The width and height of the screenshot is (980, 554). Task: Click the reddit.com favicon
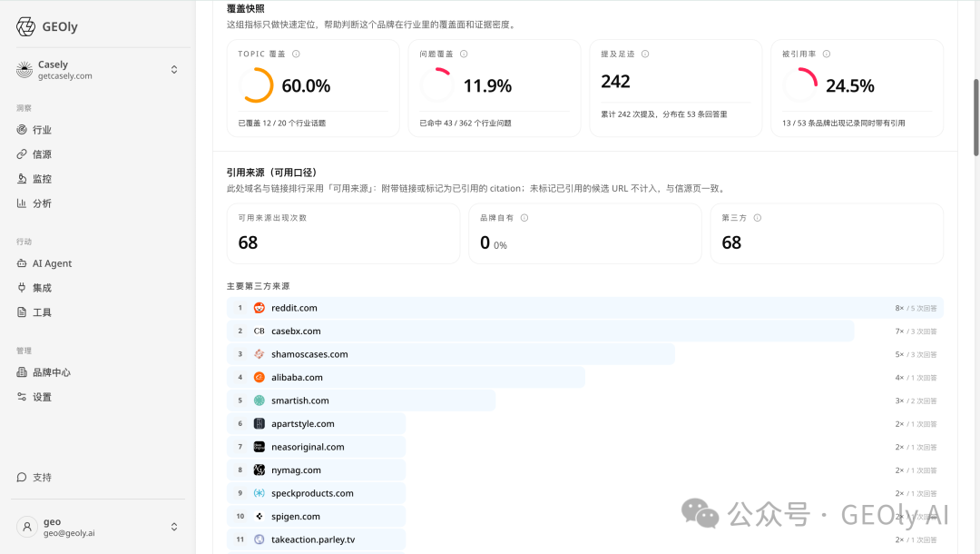(260, 308)
